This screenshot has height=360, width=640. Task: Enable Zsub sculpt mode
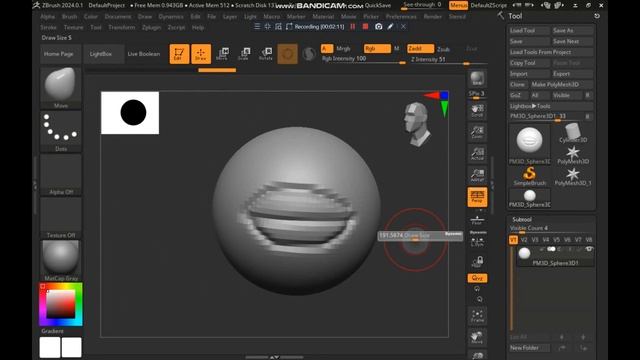[x=443, y=49]
